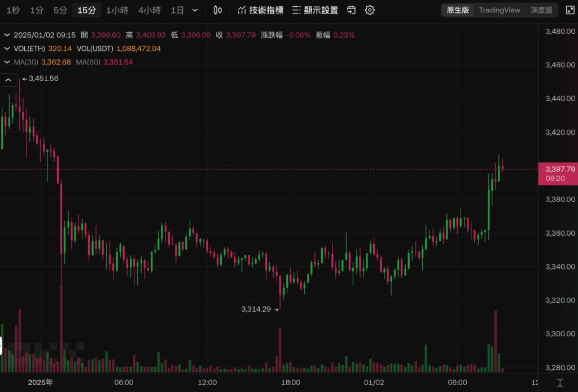Screen dimensions: 578x392
Task: Select the 原生版 native chart view
Action: point(458,10)
